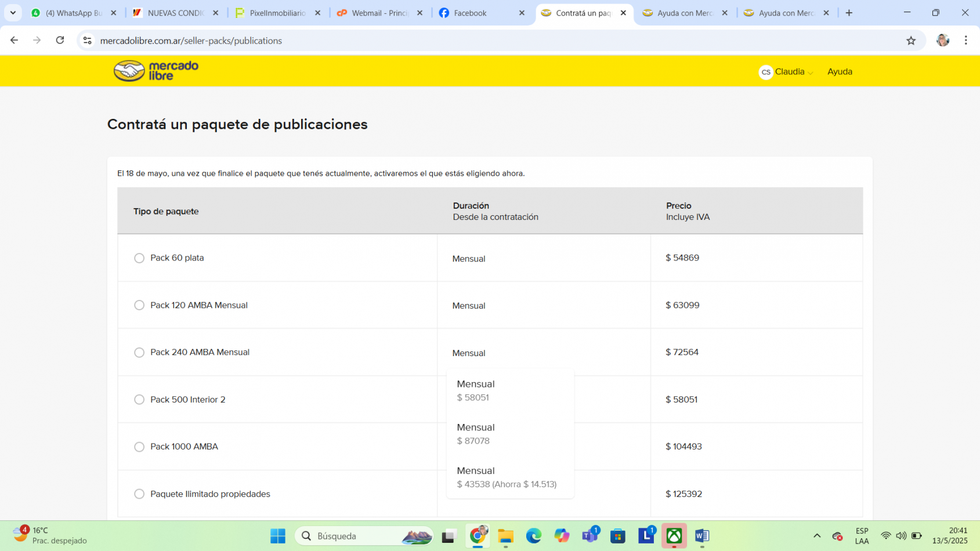Close the Facebook tab

[522, 13]
